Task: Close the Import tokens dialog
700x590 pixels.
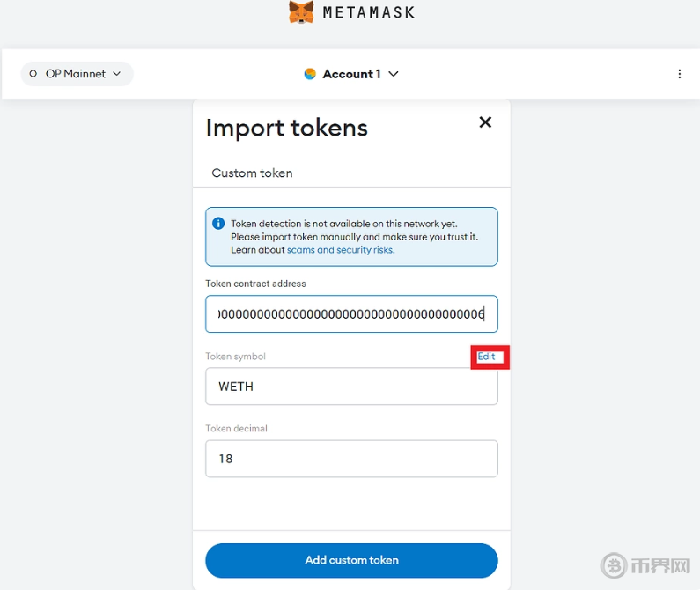Action: point(485,122)
